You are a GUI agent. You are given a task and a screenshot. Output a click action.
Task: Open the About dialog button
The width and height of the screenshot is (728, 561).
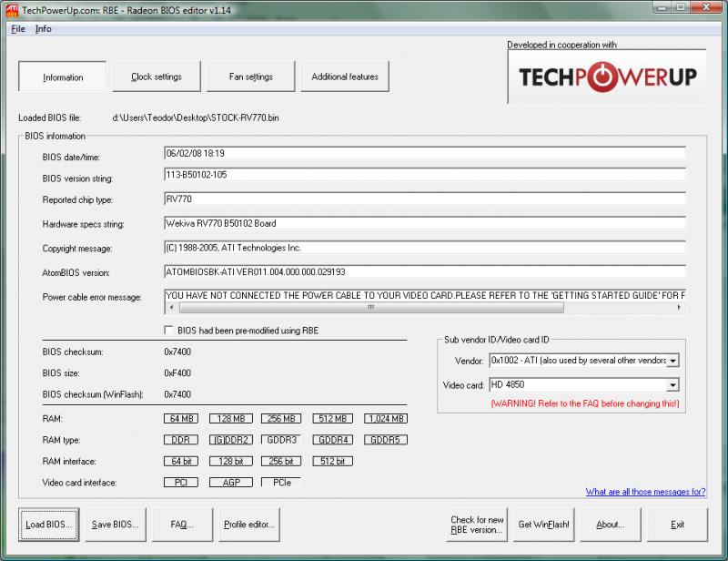point(611,525)
